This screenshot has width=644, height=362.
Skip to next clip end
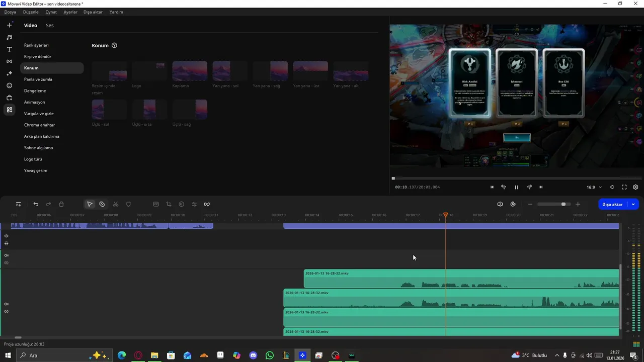click(x=541, y=187)
